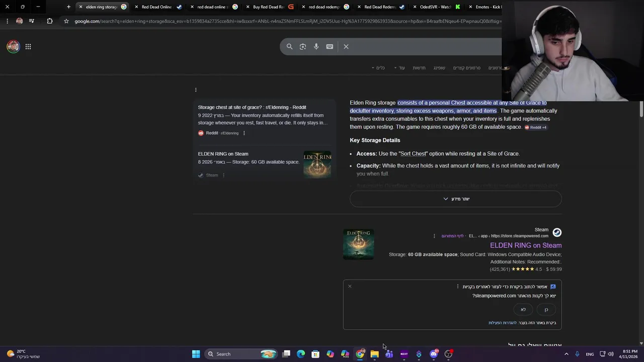Open the כלים tools dropdown
Viewport: 644px width, 362px height.
(378, 68)
